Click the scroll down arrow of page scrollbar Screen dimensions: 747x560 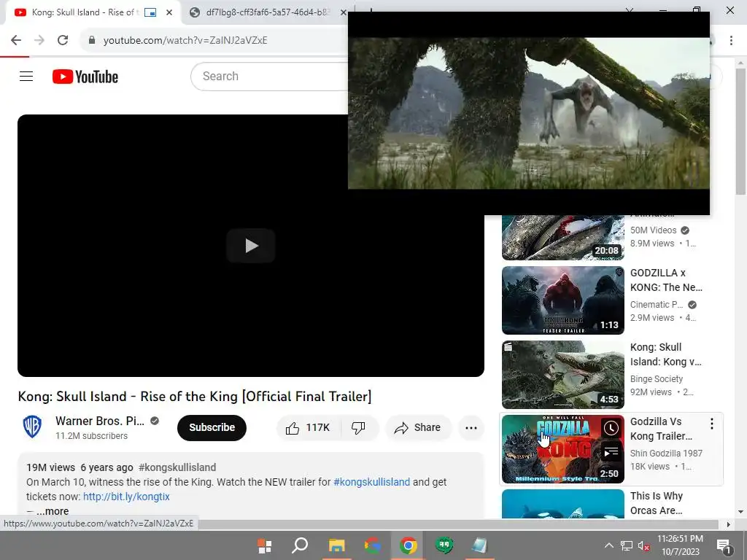740,512
